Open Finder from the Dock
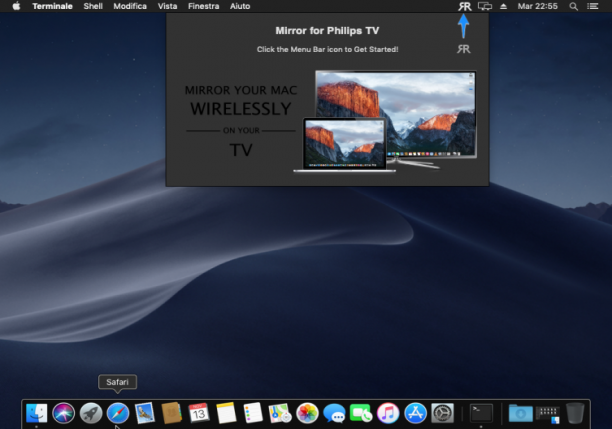The height and width of the screenshot is (429, 612). pos(37,413)
